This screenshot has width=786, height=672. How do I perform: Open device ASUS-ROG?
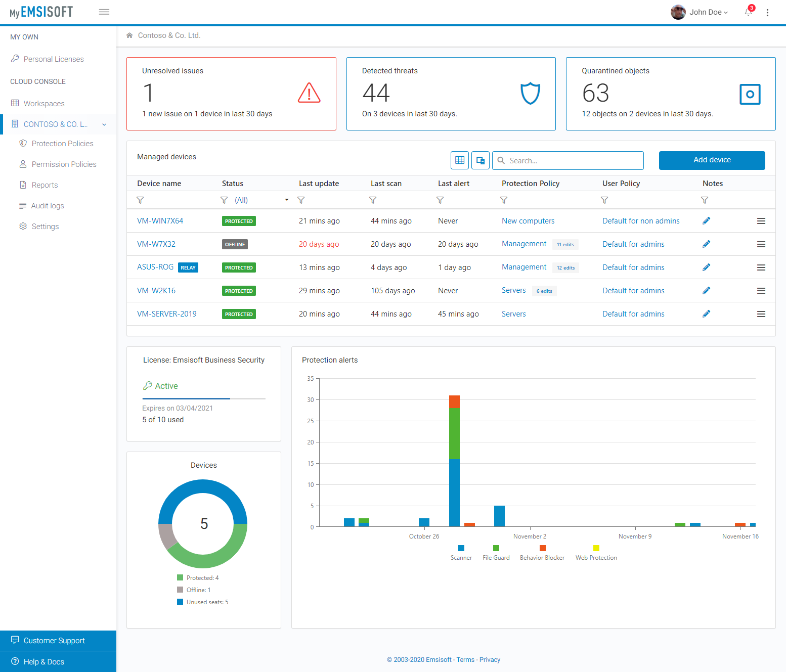(x=155, y=267)
